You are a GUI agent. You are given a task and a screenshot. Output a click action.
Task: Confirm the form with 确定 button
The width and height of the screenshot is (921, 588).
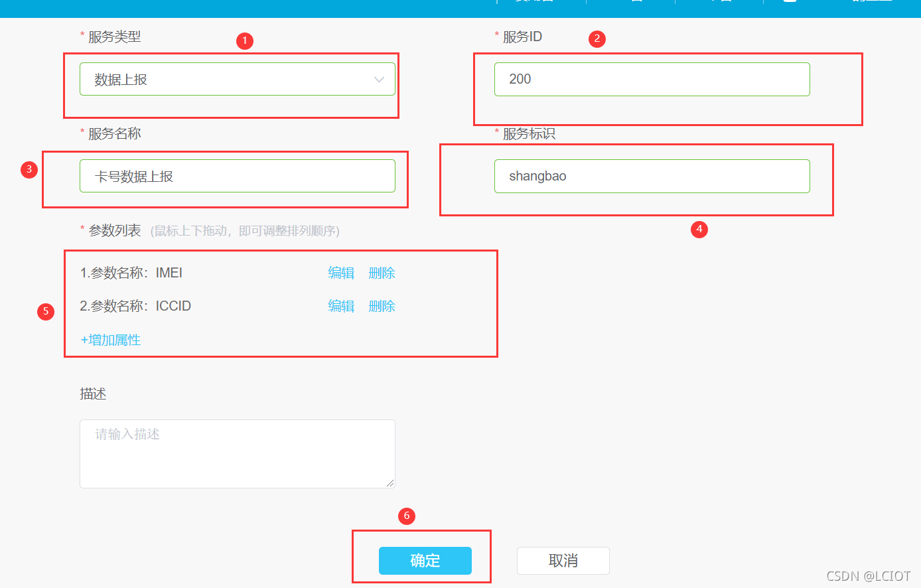[425, 561]
